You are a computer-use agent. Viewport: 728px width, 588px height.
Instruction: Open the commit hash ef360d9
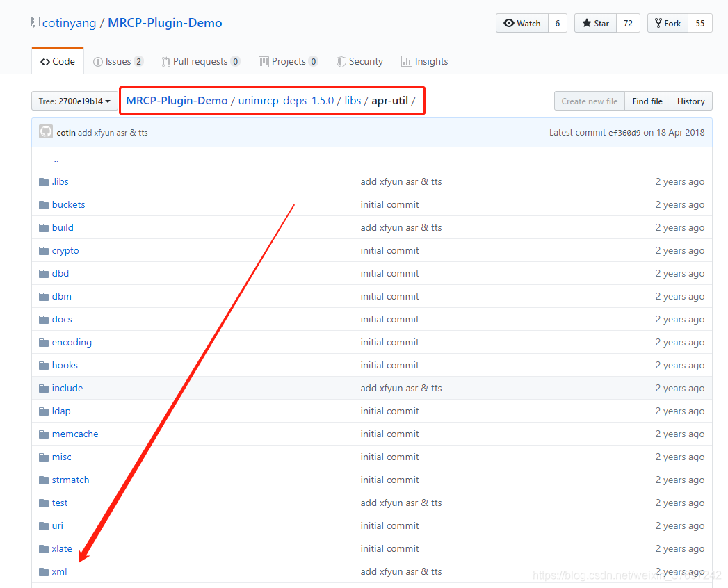click(624, 133)
